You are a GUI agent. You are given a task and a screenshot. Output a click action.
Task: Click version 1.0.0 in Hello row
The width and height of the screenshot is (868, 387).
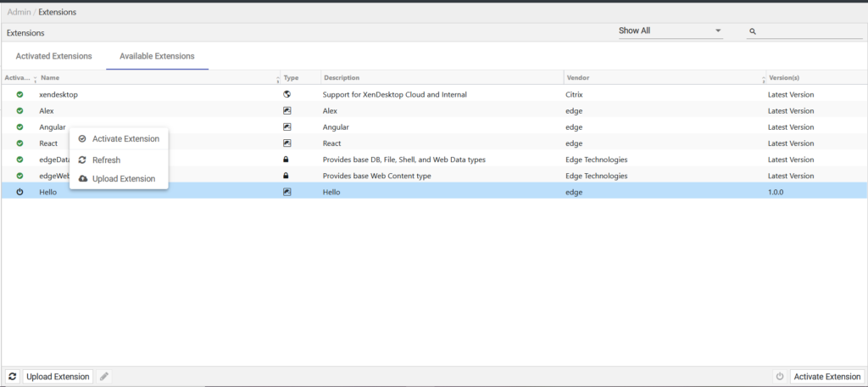coord(776,192)
